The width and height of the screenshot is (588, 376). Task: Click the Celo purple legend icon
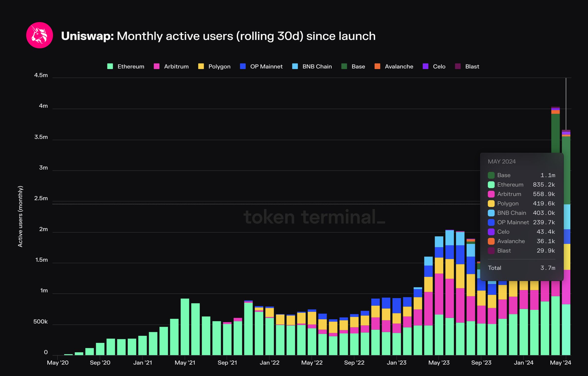[x=426, y=66]
